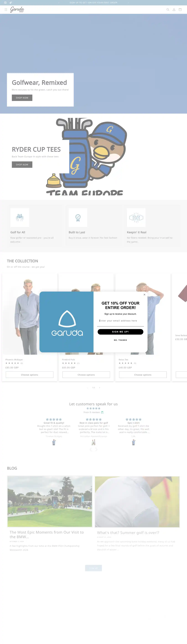Viewport: 187px width, 644px height.
Task: Choose options for Relax Tee
Action: (x=143, y=375)
